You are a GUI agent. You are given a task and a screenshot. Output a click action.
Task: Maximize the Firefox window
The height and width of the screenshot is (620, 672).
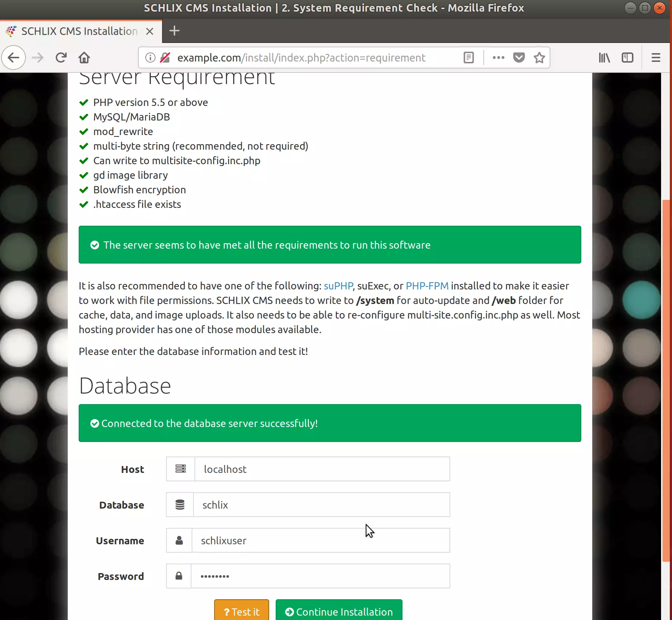tap(645, 8)
